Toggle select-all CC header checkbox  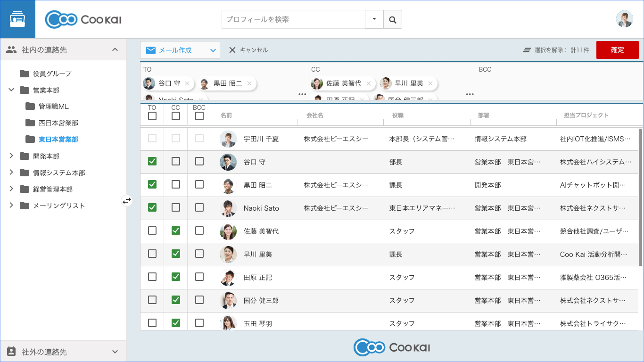(176, 116)
